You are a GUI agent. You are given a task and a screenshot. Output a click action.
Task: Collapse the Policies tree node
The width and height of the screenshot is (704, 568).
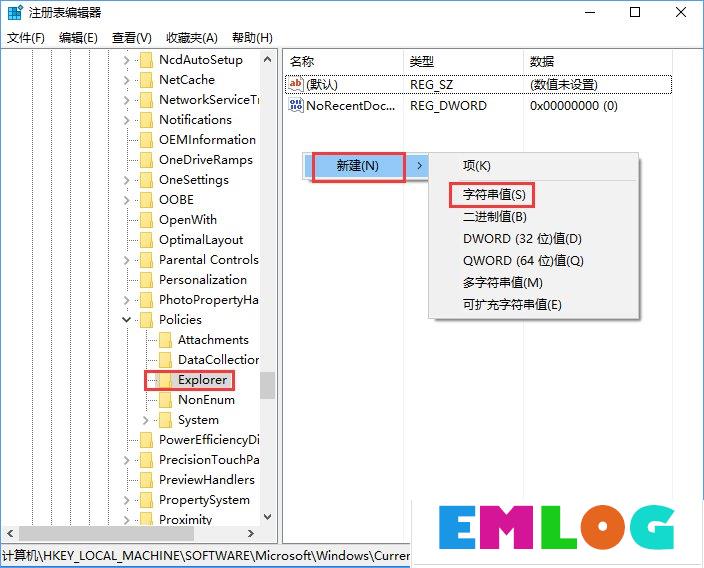pyautogui.click(x=127, y=320)
